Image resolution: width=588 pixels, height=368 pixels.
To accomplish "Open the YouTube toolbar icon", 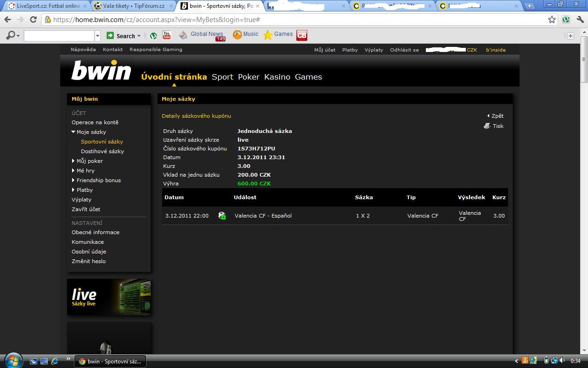I will pos(166,35).
